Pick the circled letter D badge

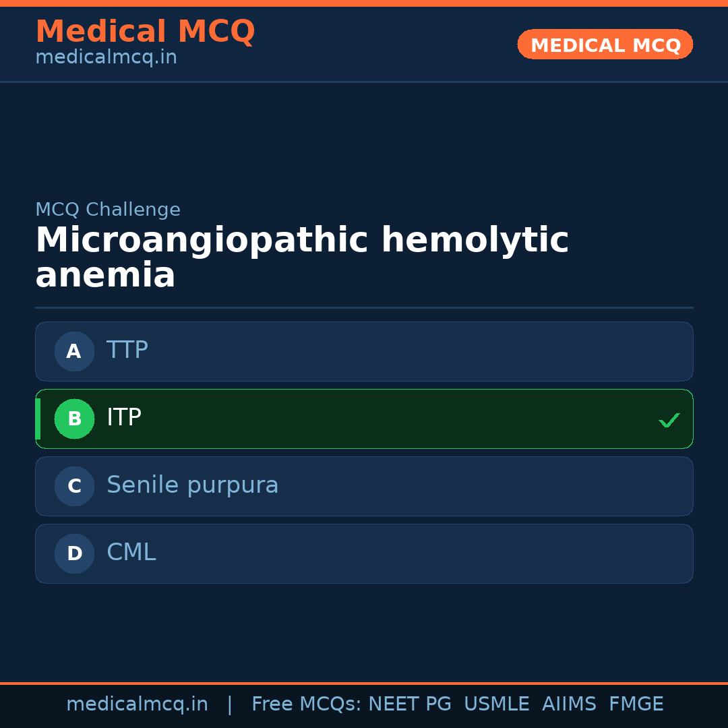[74, 553]
